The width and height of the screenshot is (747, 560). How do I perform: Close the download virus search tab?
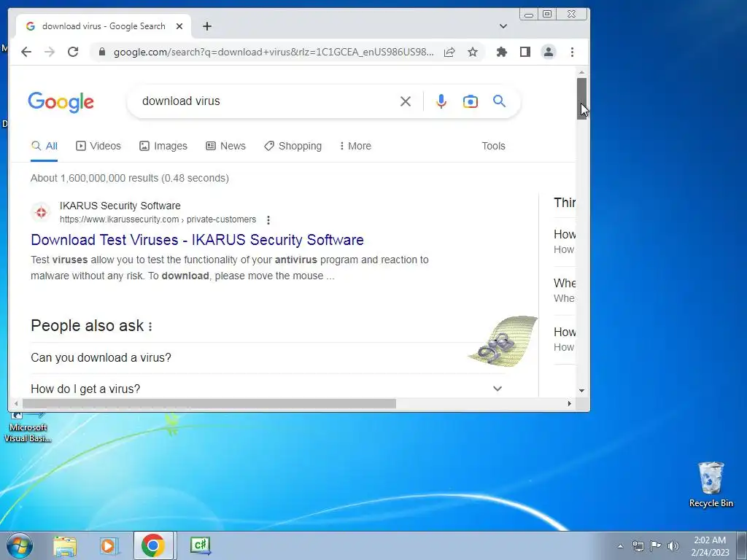179,26
